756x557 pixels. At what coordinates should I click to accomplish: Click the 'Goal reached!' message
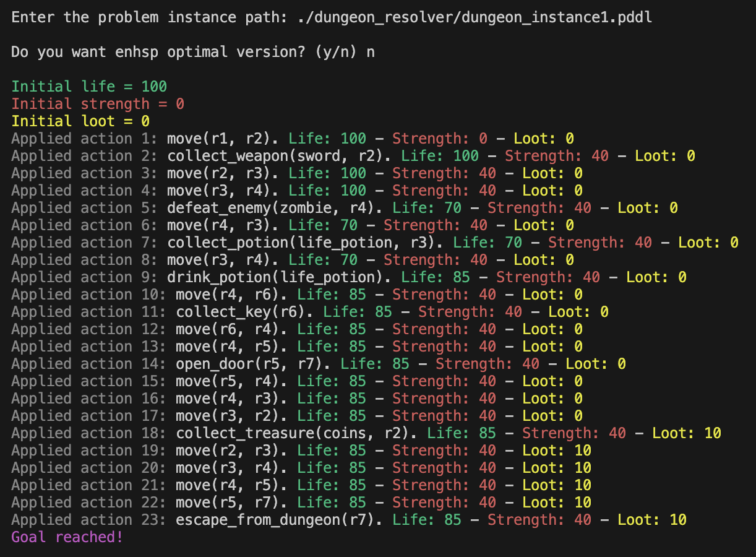tap(67, 537)
